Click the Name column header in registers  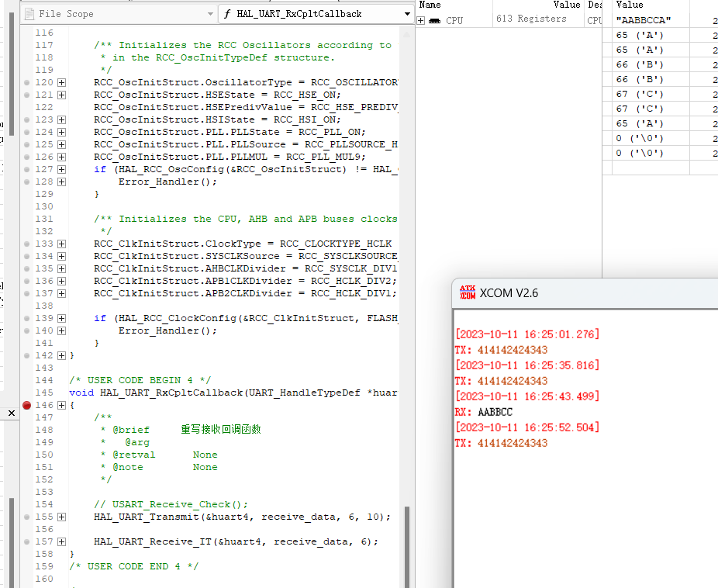[430, 5]
